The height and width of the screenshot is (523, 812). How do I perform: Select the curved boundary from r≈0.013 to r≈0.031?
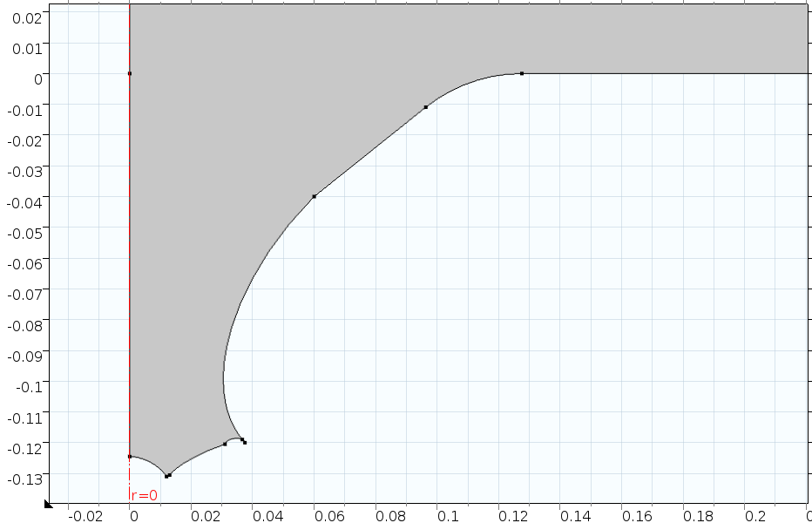tap(196, 458)
